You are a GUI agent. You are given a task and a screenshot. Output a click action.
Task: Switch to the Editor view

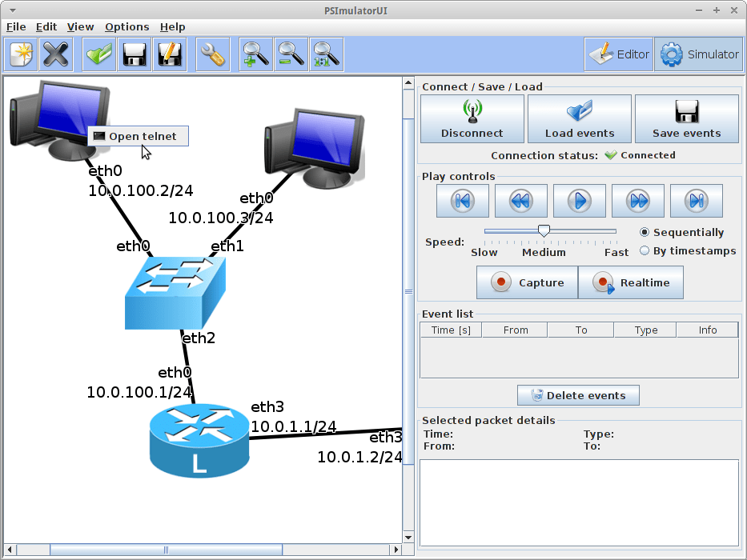618,54
